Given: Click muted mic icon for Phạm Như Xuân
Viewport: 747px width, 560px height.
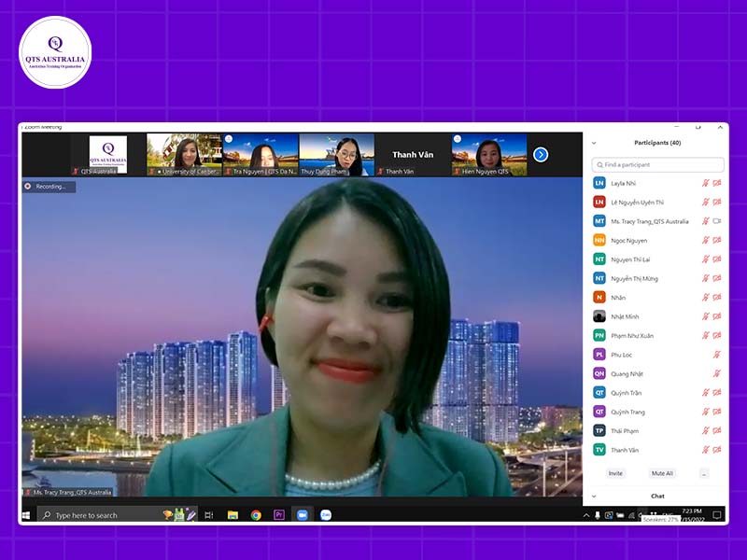Looking at the screenshot, I should [x=706, y=335].
